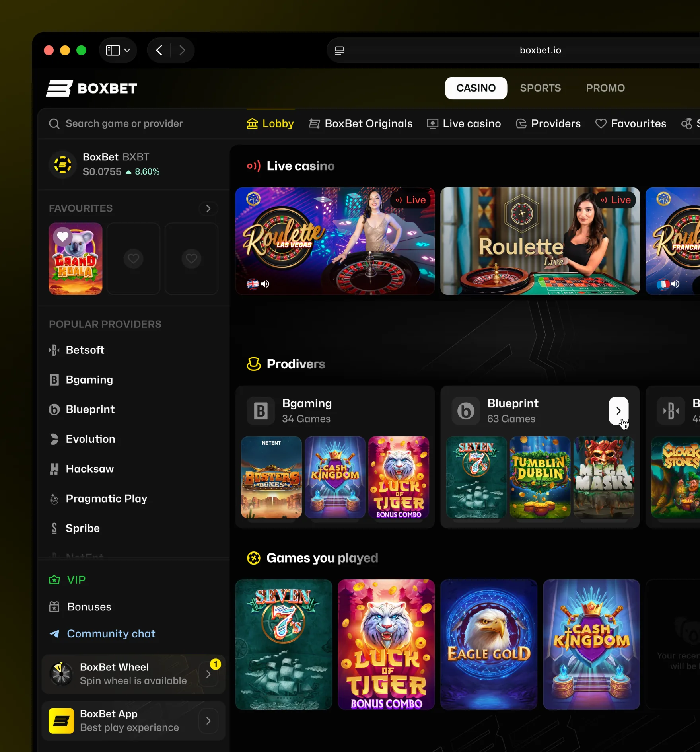Toggle sound on Roulette Francaise card

tap(675, 284)
